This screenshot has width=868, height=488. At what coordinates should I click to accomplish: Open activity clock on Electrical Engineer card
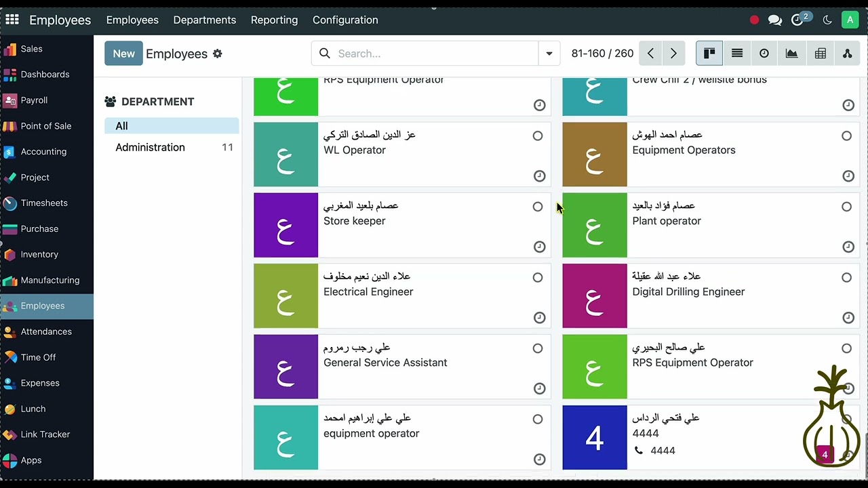(x=539, y=317)
